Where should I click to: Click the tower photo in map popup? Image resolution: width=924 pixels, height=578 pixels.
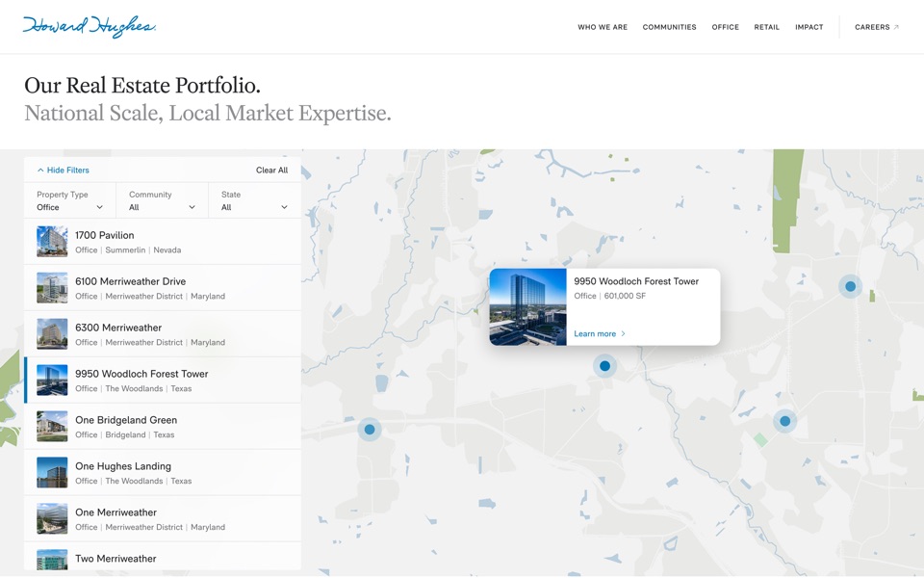tap(528, 306)
